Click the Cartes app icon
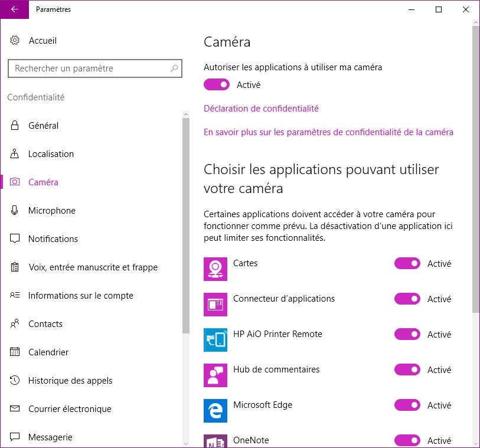Viewport: 480px width, 448px height. pos(215,269)
